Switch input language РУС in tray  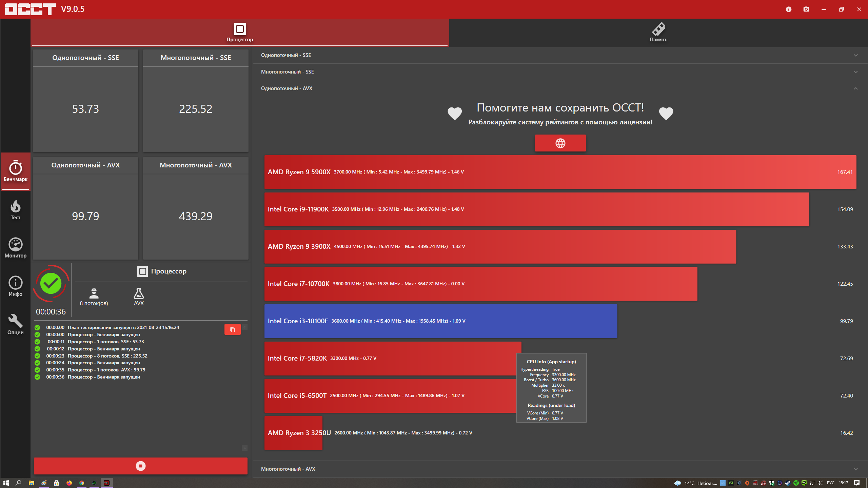[830, 483]
